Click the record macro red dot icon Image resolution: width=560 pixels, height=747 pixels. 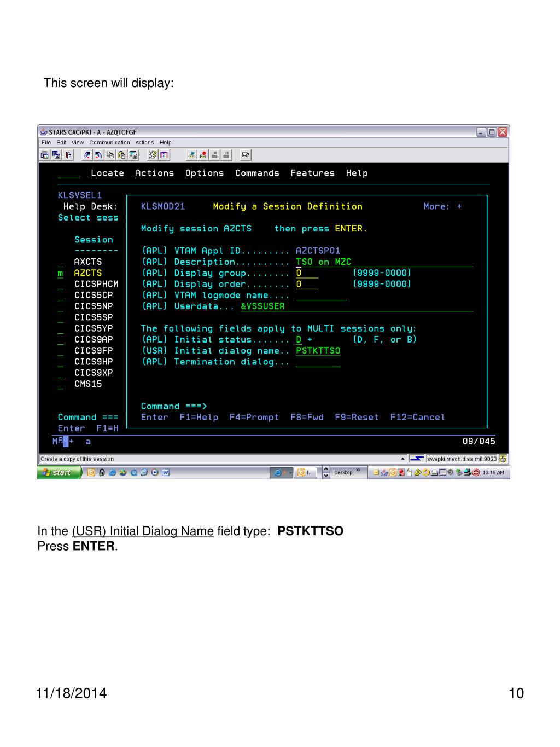(203, 155)
